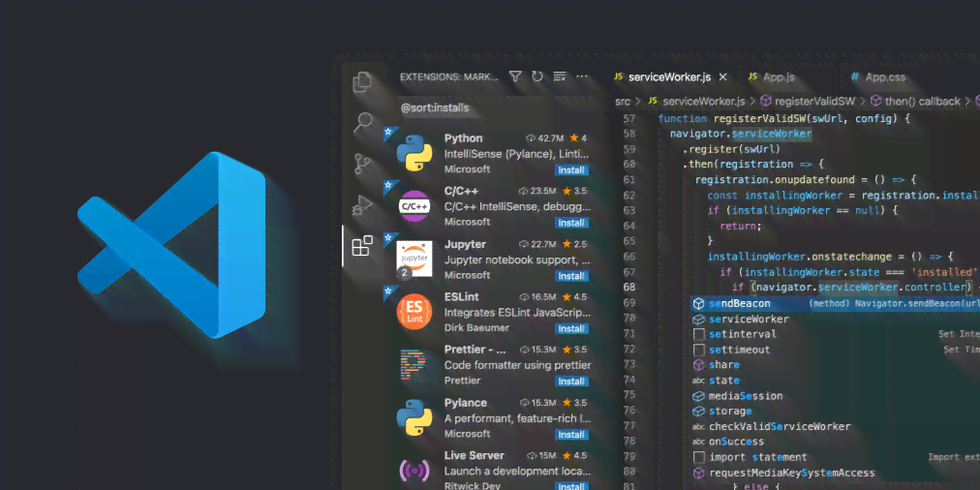Open the Python extension logo
This screenshot has height=490, width=980.
click(414, 153)
